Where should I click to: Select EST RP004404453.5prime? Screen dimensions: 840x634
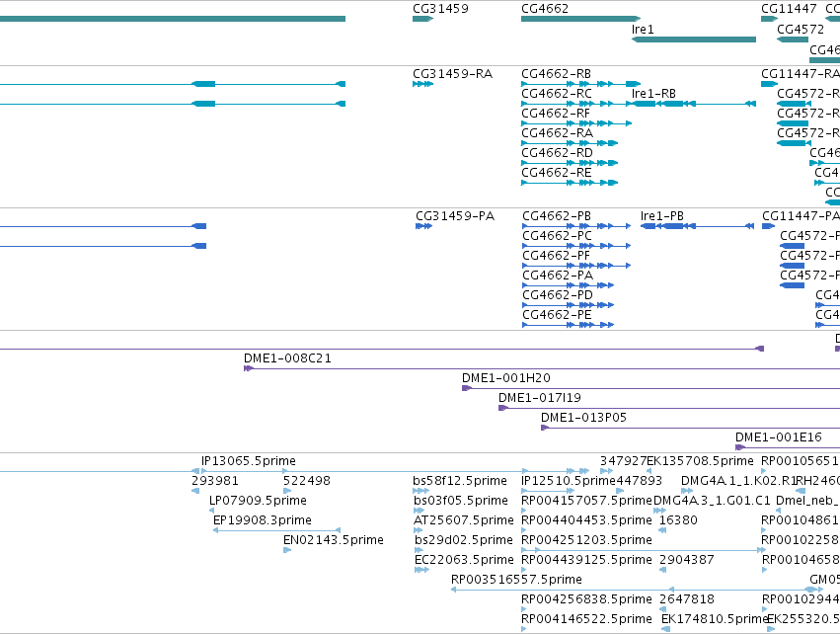tap(587, 520)
